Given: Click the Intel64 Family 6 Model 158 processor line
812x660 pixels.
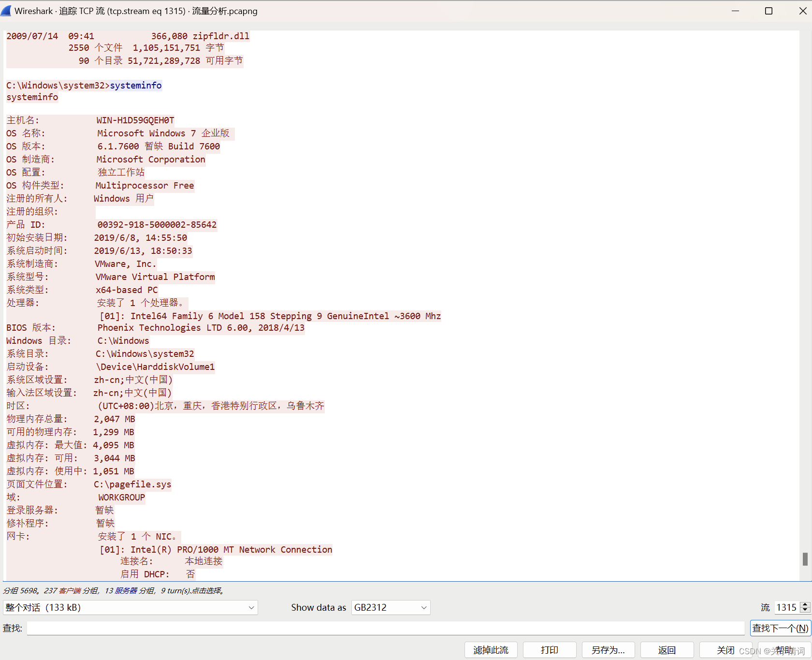Looking at the screenshot, I should tap(270, 316).
